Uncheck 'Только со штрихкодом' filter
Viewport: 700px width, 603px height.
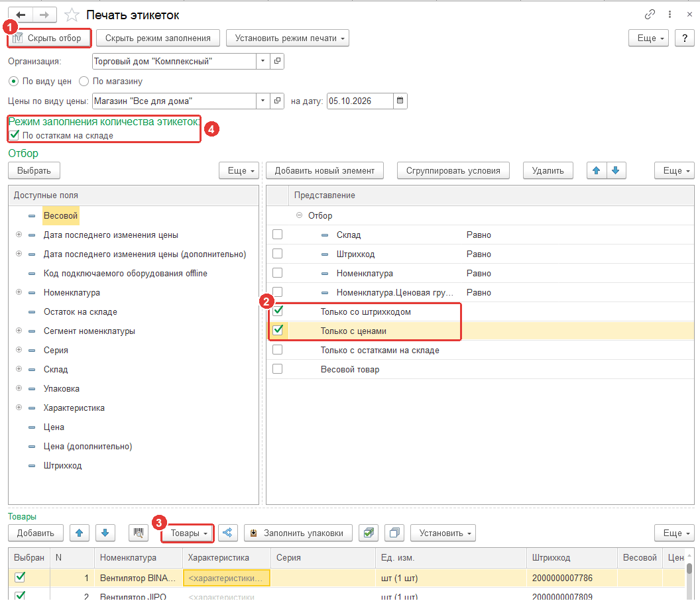[x=277, y=311]
